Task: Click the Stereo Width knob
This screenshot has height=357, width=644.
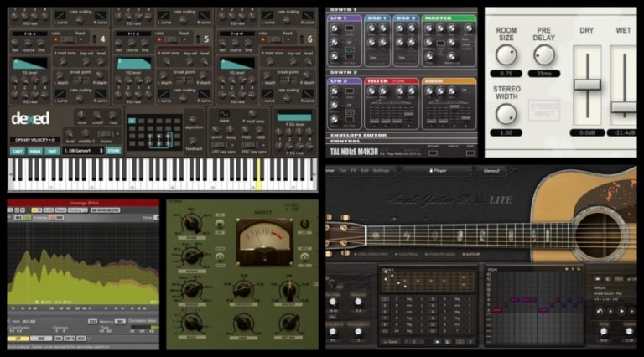Action: tap(506, 114)
